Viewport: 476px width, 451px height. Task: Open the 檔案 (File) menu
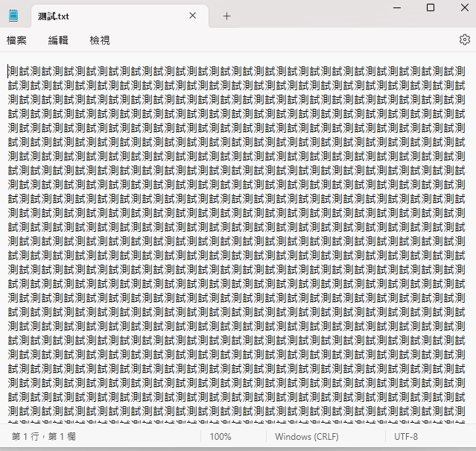click(16, 40)
